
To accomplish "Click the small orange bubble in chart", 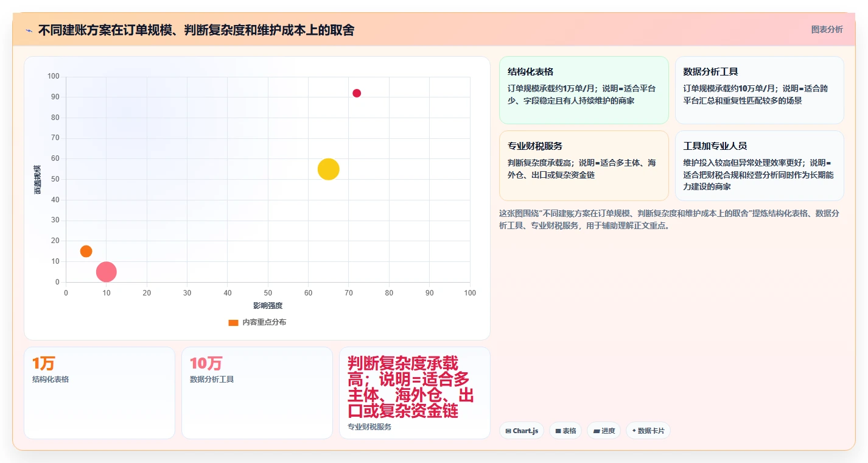I will click(x=86, y=251).
